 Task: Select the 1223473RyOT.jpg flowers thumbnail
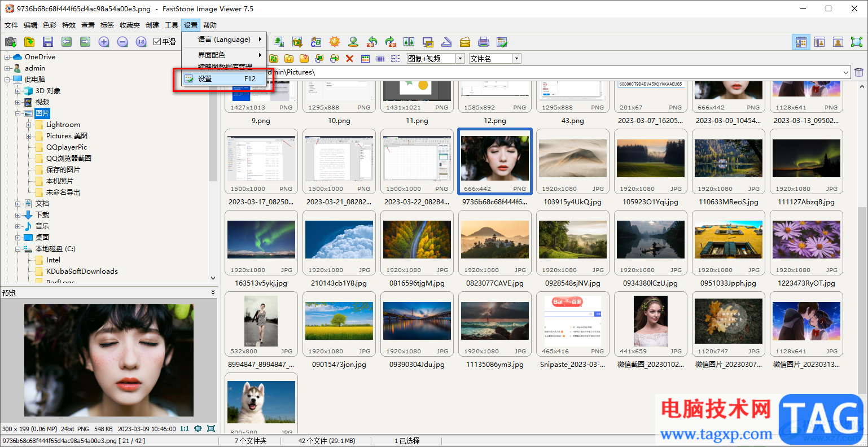(x=806, y=243)
